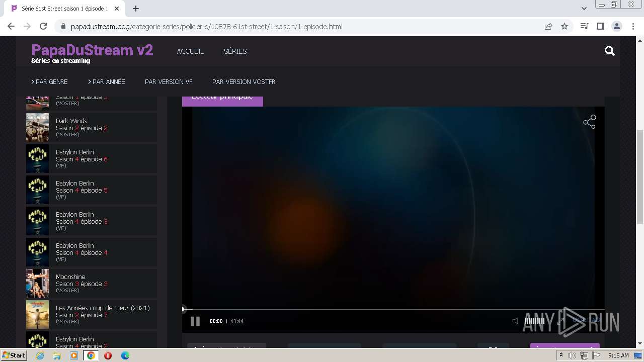Viewport: 644px width, 362px height.
Task: Adjust the video volume bar
Action: tap(534, 321)
